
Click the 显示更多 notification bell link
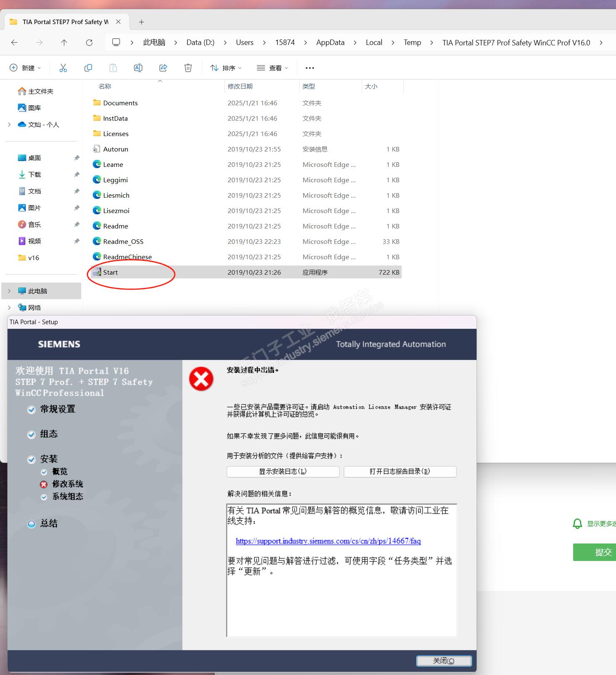click(x=595, y=524)
